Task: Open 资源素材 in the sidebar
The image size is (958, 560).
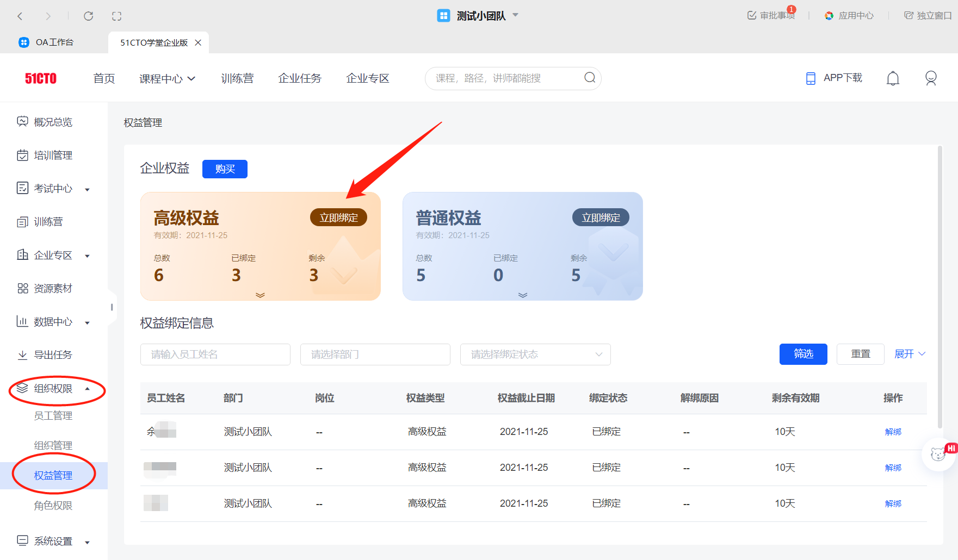Action: click(45, 288)
